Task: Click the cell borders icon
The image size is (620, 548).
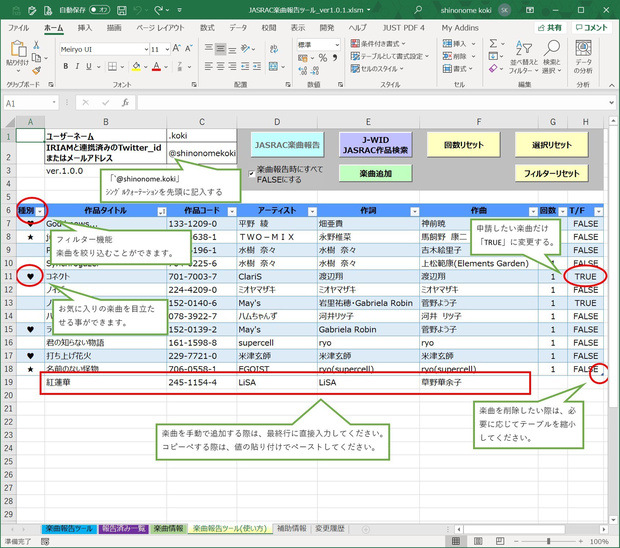Action: pos(112,66)
